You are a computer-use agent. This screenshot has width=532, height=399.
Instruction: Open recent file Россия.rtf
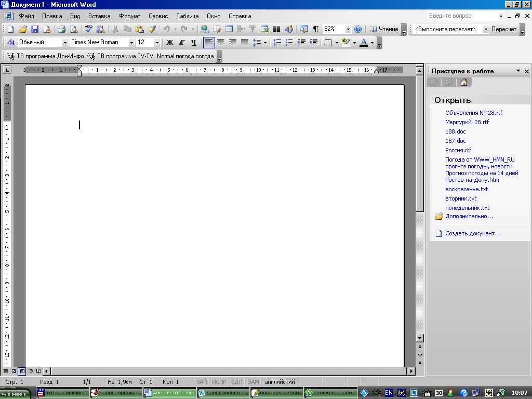tap(458, 150)
